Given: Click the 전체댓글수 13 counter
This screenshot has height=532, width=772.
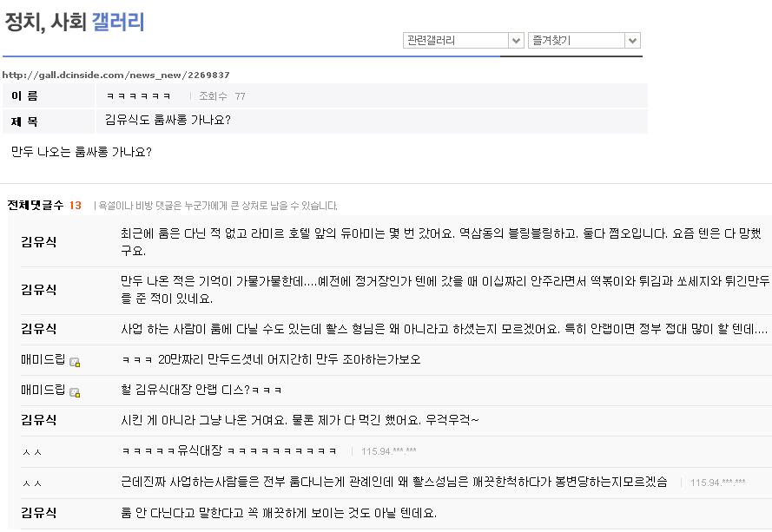Looking at the screenshot, I should click(44, 205).
